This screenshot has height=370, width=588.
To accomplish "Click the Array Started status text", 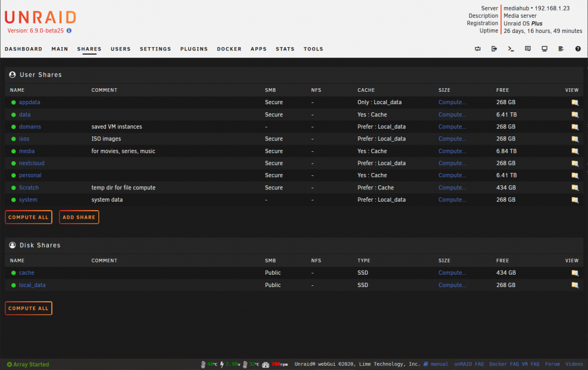I will pos(31,364).
